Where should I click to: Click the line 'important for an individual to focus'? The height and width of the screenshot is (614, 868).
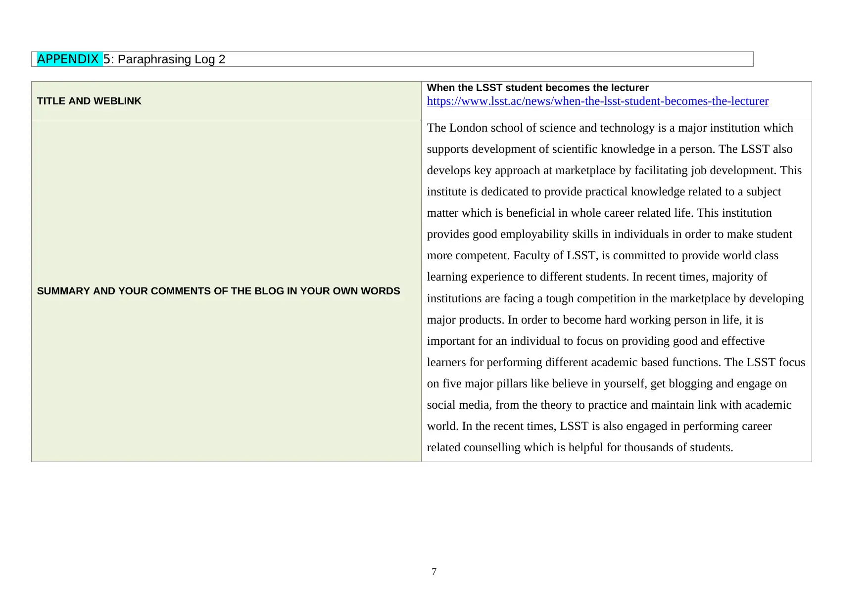pyautogui.click(x=595, y=341)
